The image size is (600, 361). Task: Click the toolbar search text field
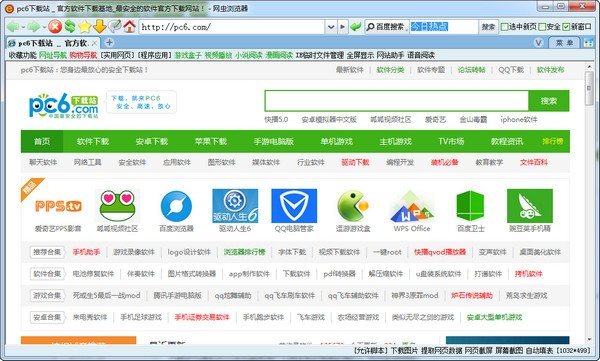click(x=444, y=27)
